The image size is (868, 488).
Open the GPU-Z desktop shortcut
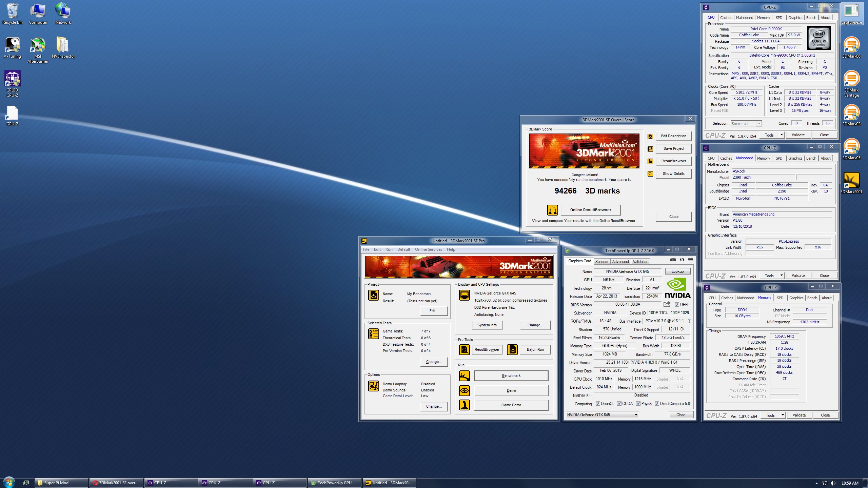[13, 116]
